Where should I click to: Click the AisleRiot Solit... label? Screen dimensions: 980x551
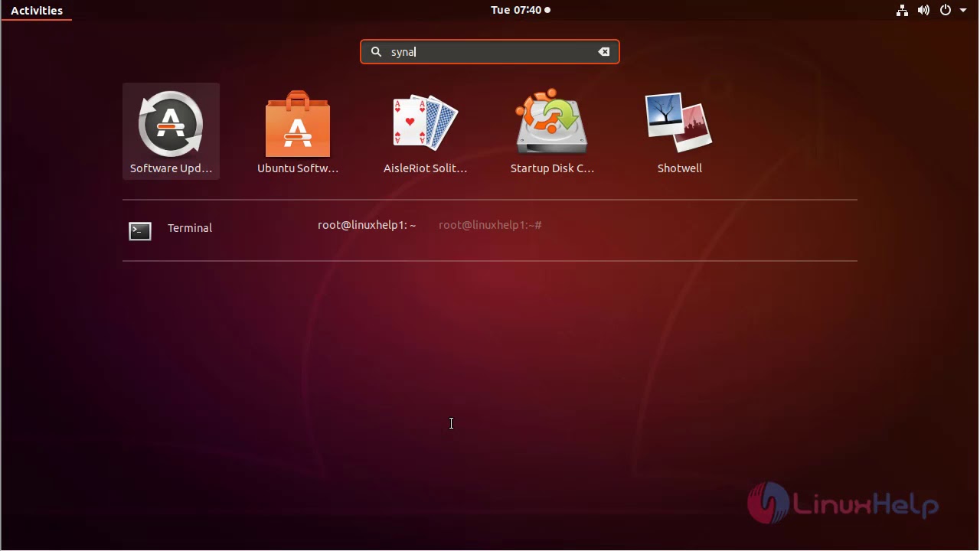pyautogui.click(x=425, y=168)
